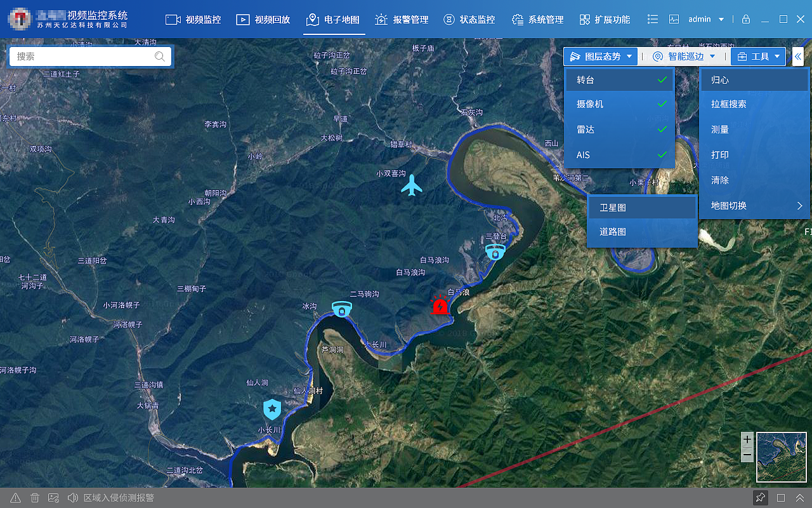Zoom out with the minus button
812x508 pixels.
pyautogui.click(x=747, y=455)
